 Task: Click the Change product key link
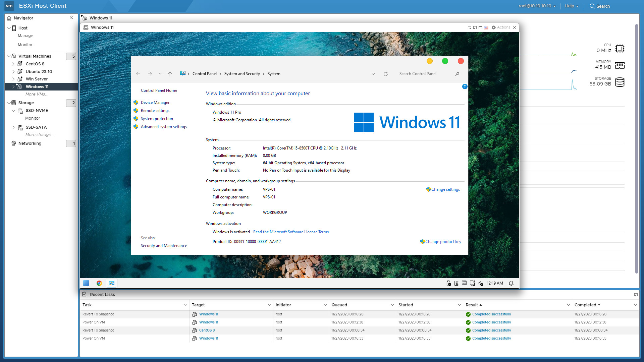443,242
